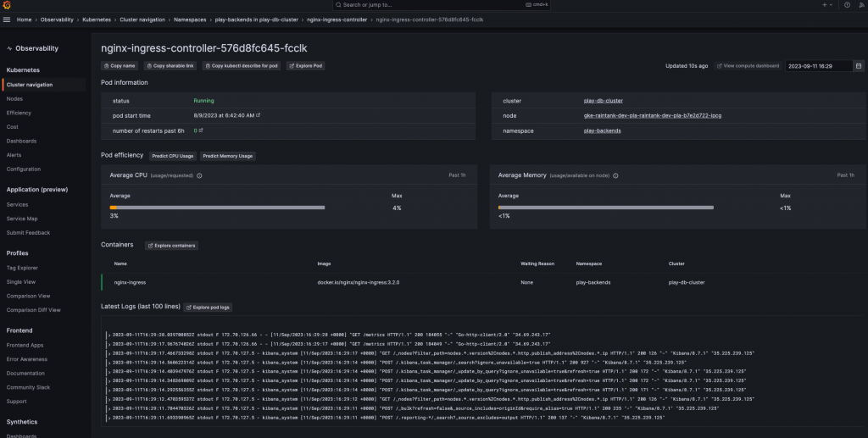Go to Home breadcrumb

(24, 19)
